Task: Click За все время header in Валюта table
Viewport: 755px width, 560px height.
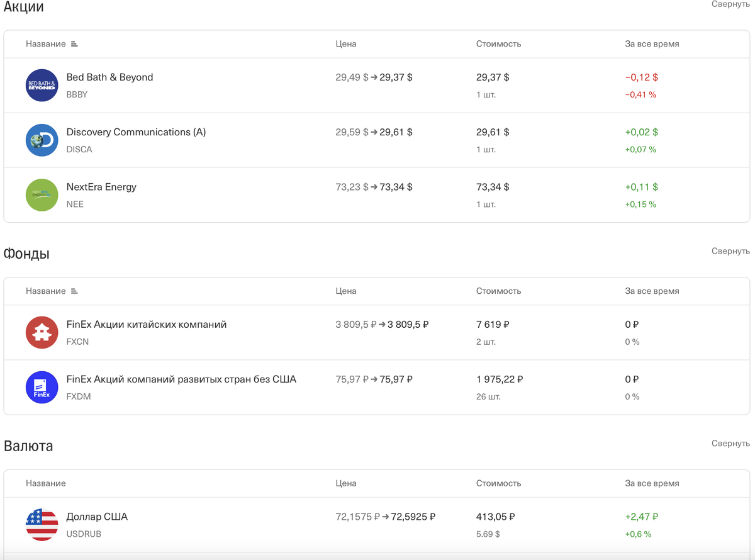Action: point(652,483)
